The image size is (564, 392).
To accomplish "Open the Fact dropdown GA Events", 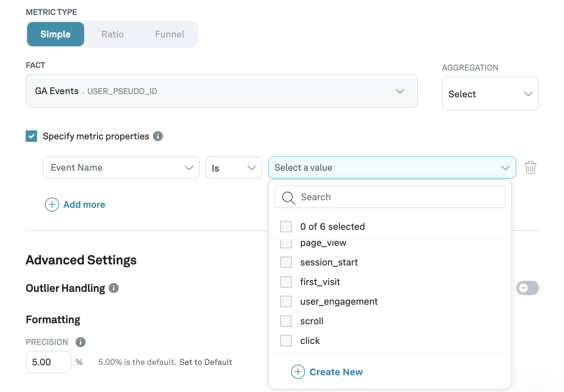I will (x=221, y=91).
